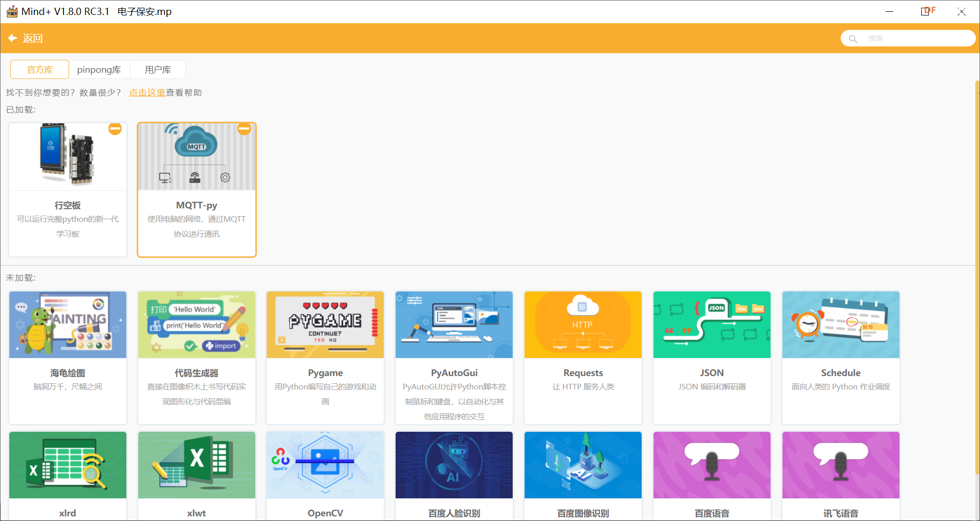The height and width of the screenshot is (521, 980).
Task: Click the back arrow icon
Action: click(x=13, y=38)
